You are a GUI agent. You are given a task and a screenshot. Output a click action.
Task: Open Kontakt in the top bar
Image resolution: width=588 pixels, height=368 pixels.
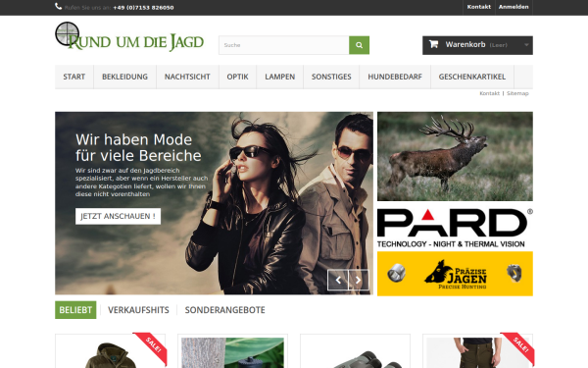pyautogui.click(x=478, y=7)
